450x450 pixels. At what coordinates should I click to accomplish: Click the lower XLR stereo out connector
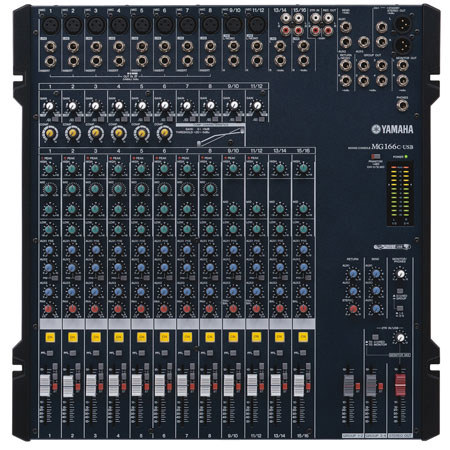pos(403,45)
